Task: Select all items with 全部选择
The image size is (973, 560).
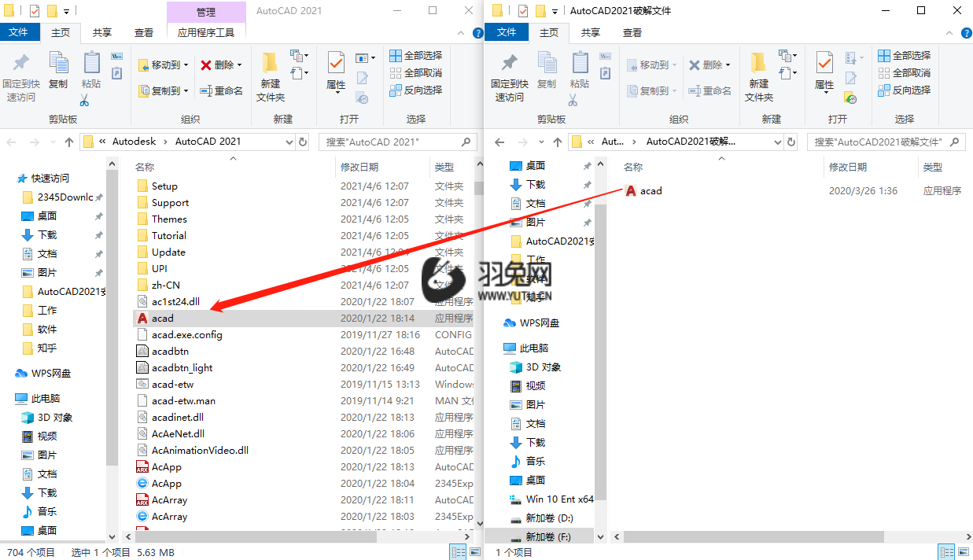Action: coord(415,55)
